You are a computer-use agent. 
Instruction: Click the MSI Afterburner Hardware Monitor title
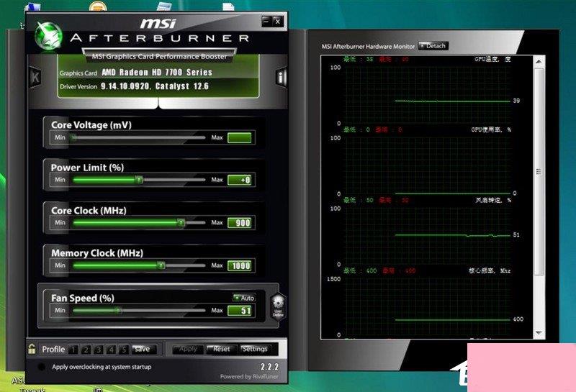pos(368,46)
